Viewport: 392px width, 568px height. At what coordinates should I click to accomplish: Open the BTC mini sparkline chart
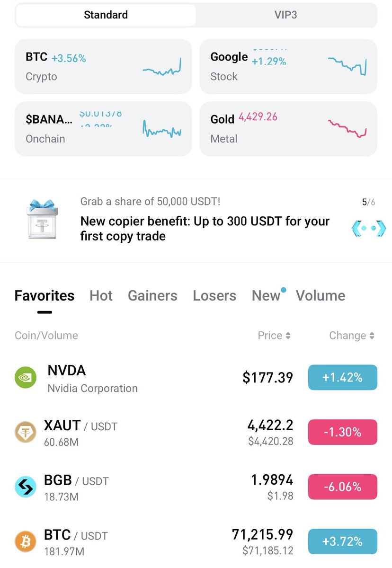(x=162, y=67)
